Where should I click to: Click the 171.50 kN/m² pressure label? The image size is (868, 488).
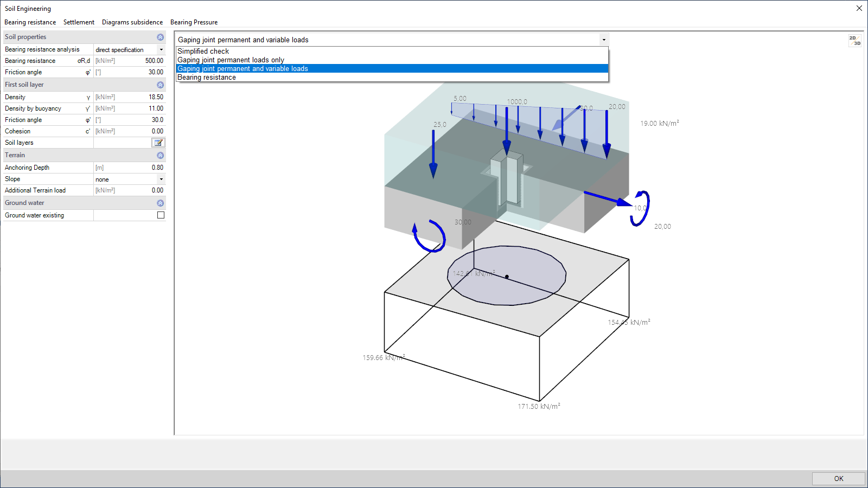click(x=539, y=406)
